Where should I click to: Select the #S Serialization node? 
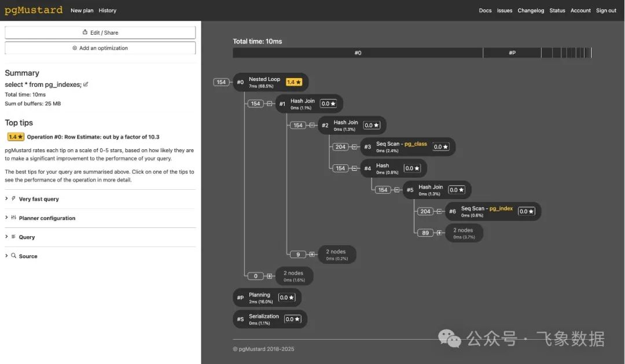(x=270, y=319)
